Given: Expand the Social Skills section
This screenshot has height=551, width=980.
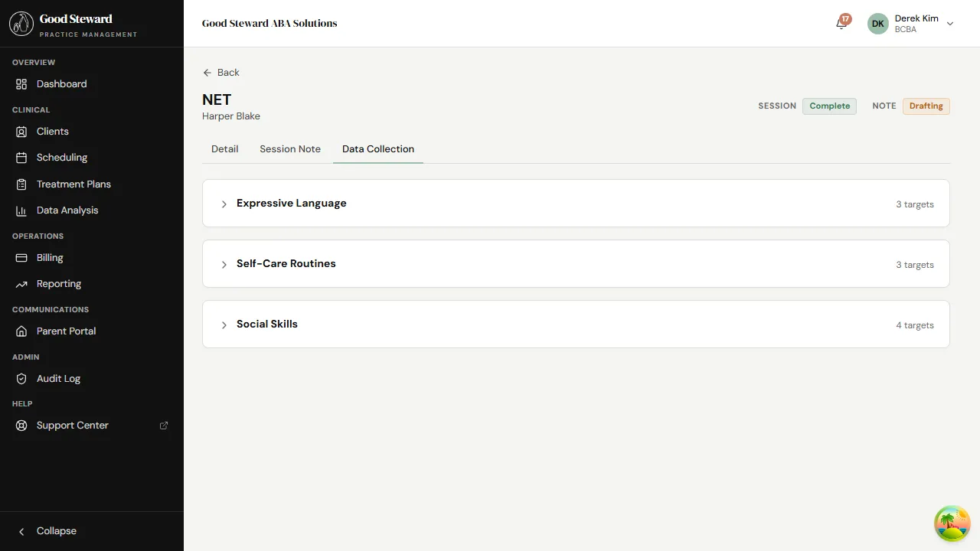Looking at the screenshot, I should 224,324.
